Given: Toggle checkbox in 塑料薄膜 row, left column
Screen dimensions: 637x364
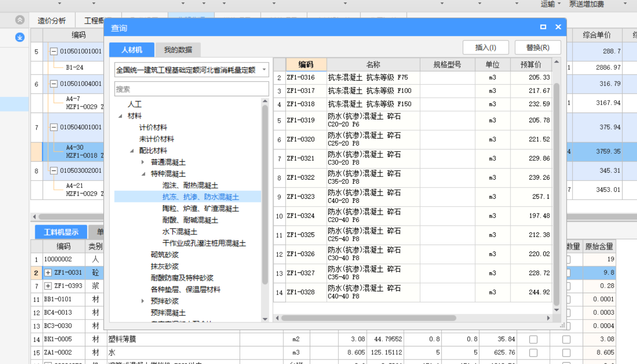Looking at the screenshot, I should [x=533, y=339].
